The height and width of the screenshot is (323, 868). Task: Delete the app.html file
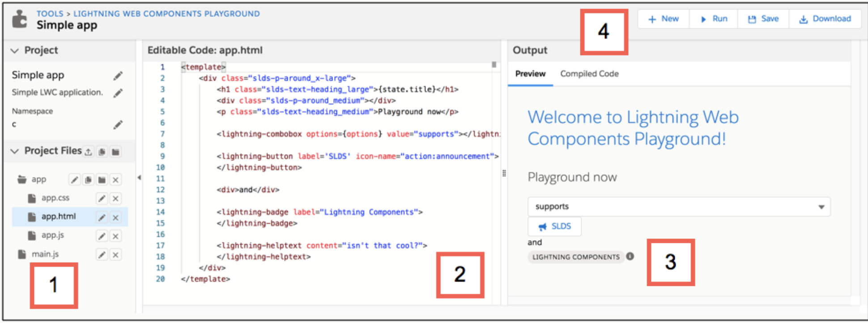point(115,217)
